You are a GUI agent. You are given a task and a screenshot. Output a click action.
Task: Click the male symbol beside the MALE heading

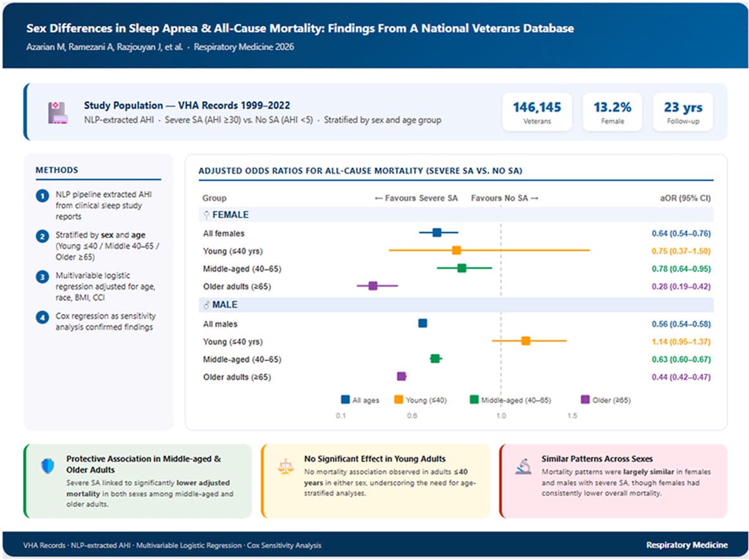pos(206,305)
